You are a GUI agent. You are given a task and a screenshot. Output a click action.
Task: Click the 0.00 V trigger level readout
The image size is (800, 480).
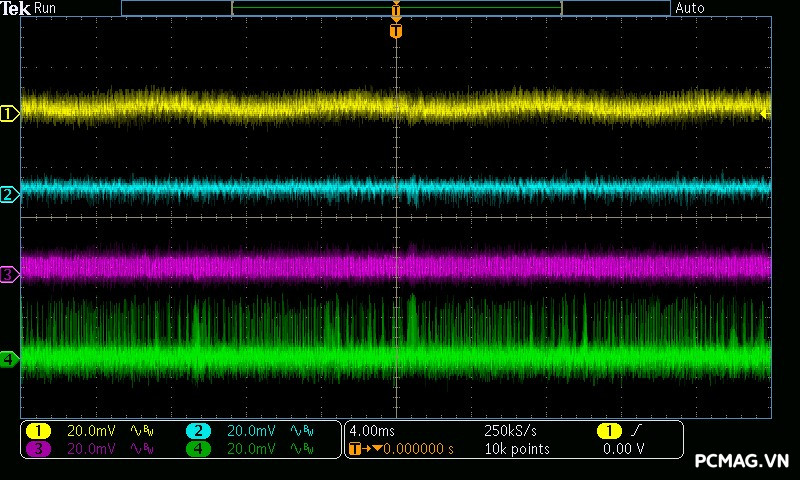coord(623,449)
